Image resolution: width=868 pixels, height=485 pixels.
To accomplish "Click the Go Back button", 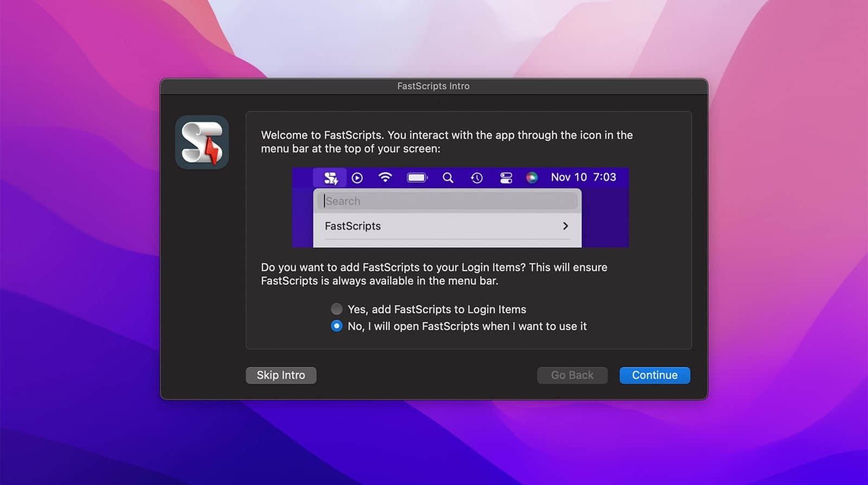I will tap(572, 375).
